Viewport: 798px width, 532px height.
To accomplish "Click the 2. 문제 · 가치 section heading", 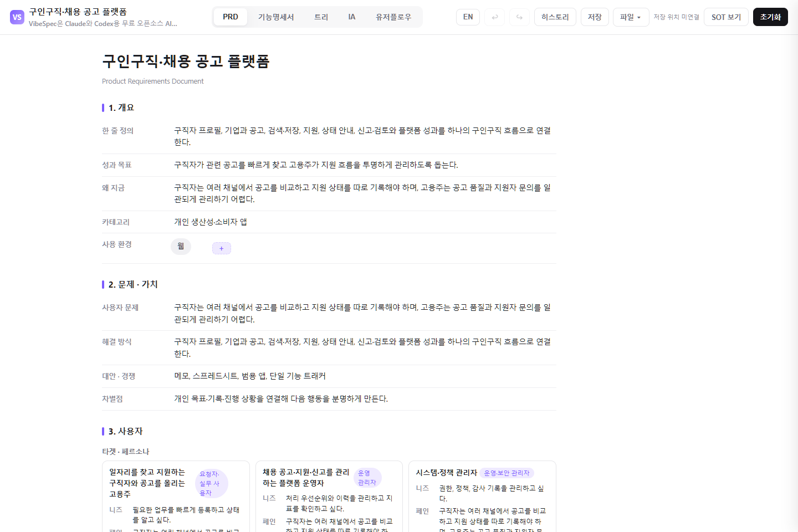I will click(x=133, y=284).
